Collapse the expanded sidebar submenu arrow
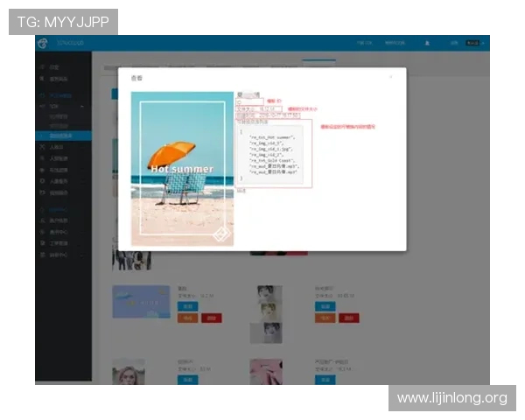 coord(82,106)
